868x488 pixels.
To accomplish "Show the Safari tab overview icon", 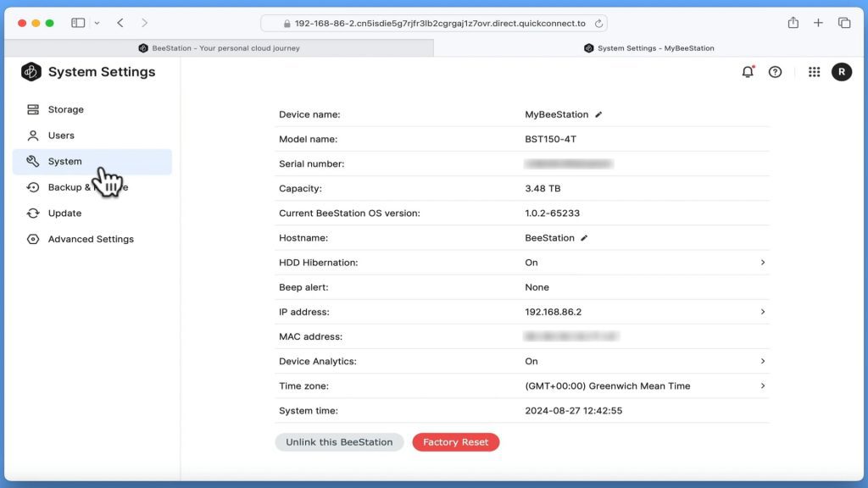I will (x=844, y=23).
